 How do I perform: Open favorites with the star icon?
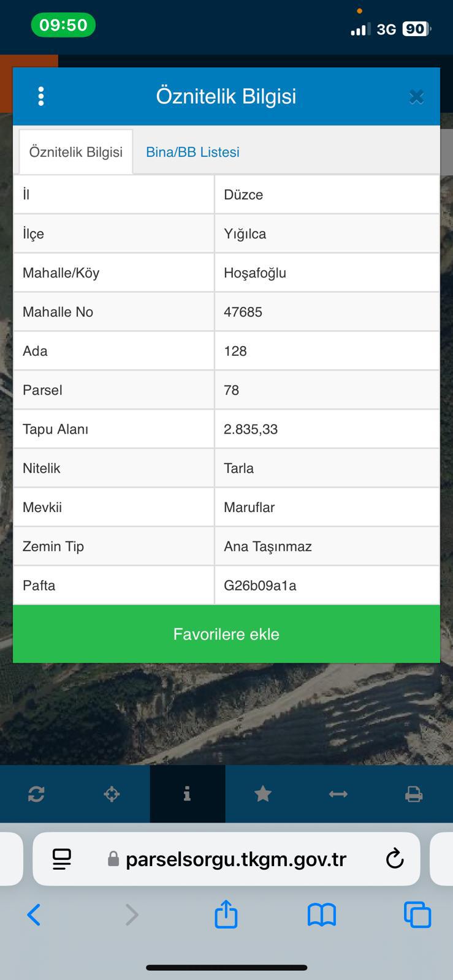pyautogui.click(x=263, y=794)
